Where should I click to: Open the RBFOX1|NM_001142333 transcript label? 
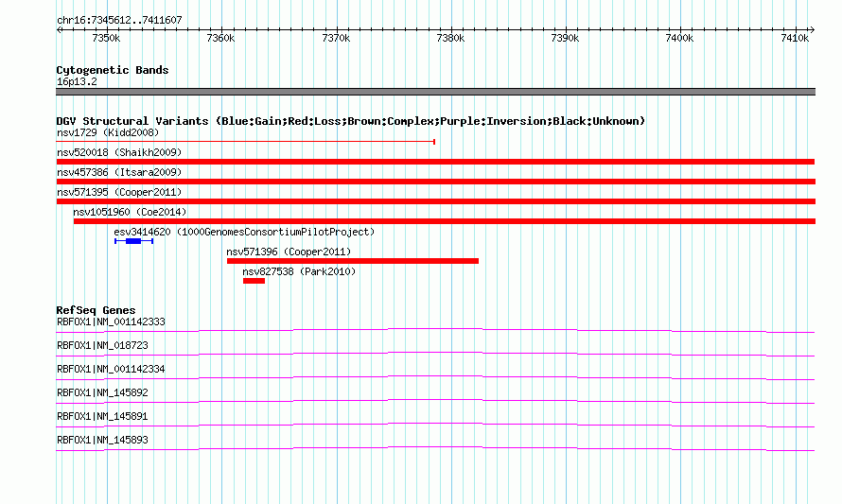[111, 322]
